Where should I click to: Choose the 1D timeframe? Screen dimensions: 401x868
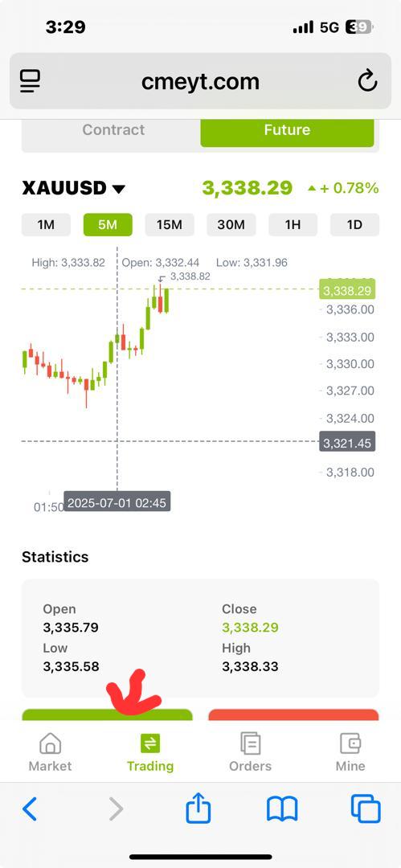(x=354, y=225)
